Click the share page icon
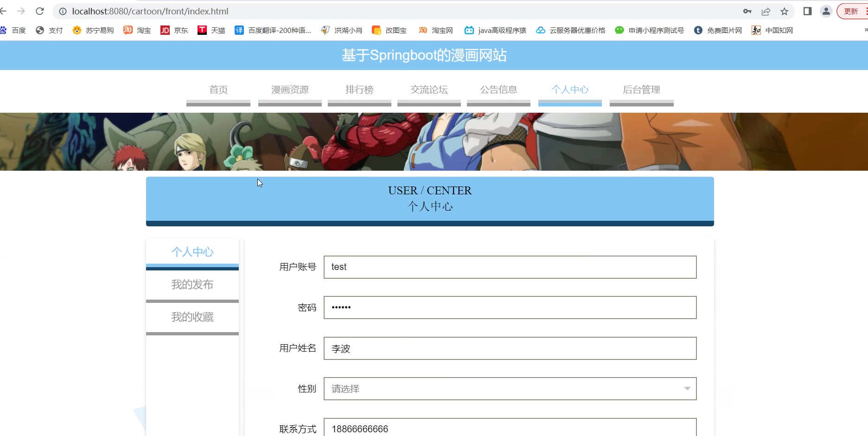This screenshot has width=868, height=436. (766, 11)
